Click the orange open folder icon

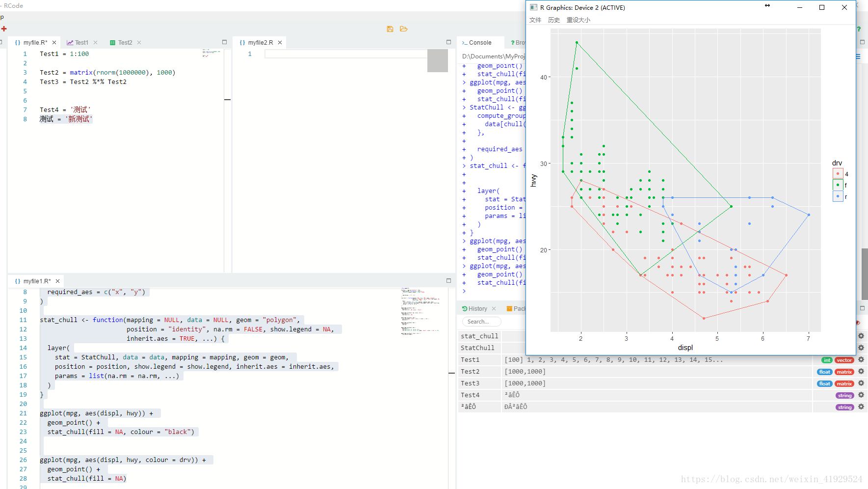(404, 29)
